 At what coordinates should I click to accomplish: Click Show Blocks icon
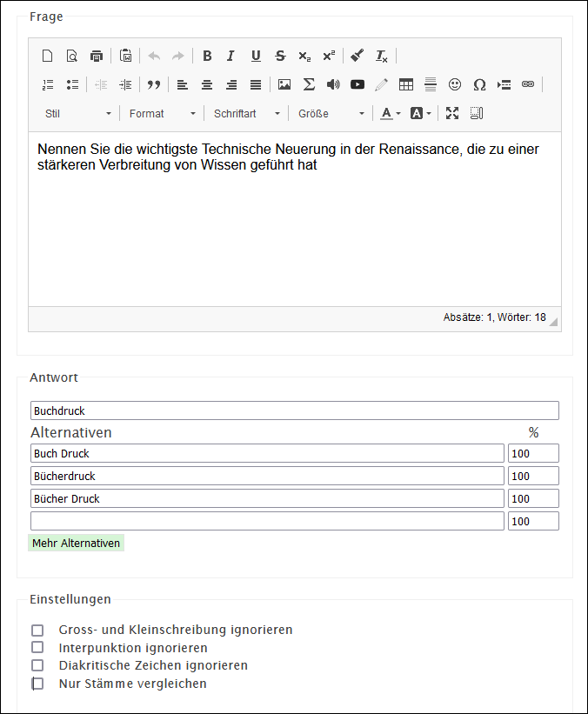click(x=477, y=113)
